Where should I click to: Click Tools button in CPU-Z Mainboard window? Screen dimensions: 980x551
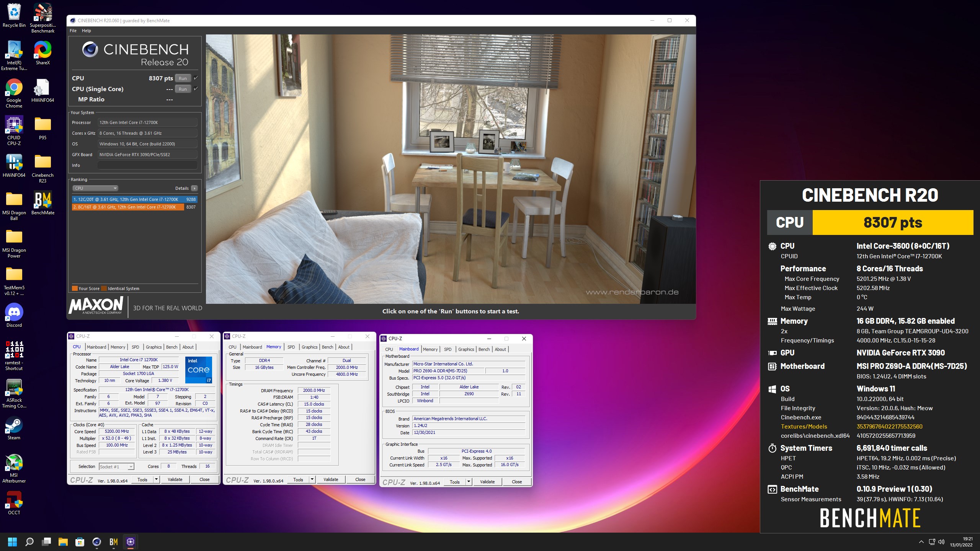pos(455,482)
